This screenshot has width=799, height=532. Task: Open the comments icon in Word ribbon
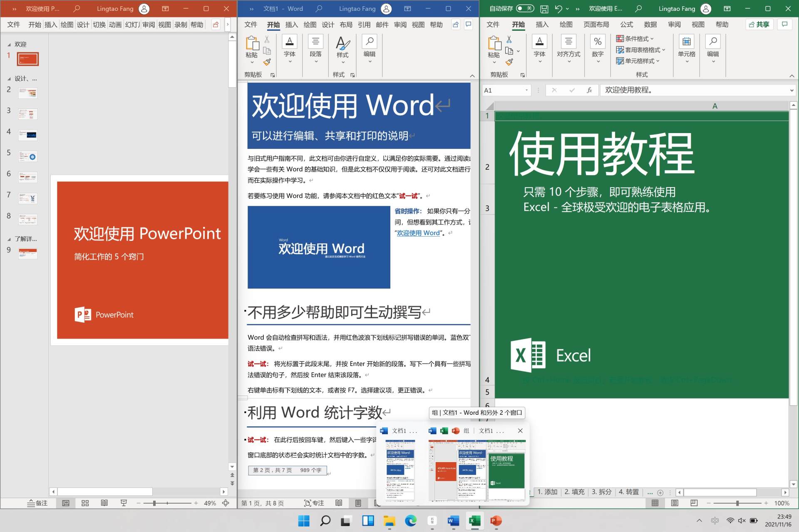click(469, 25)
